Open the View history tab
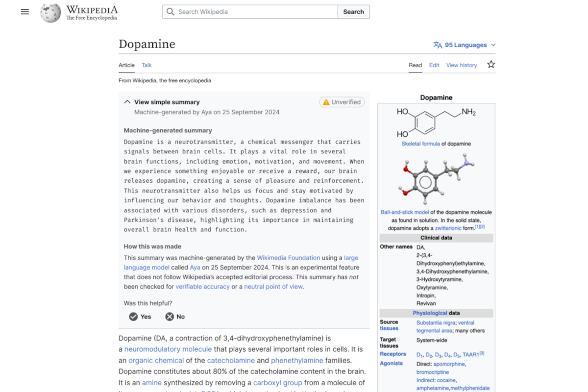 tap(461, 65)
